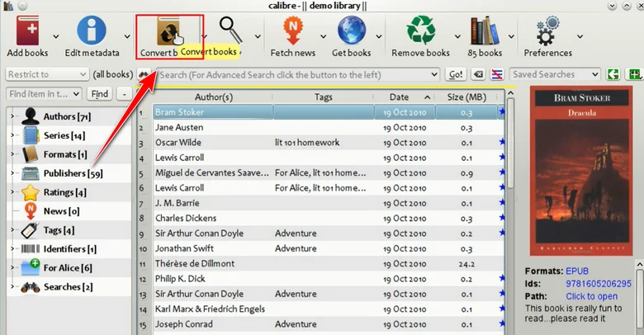Click the Find button
This screenshot has width=644, height=335.
[100, 94]
